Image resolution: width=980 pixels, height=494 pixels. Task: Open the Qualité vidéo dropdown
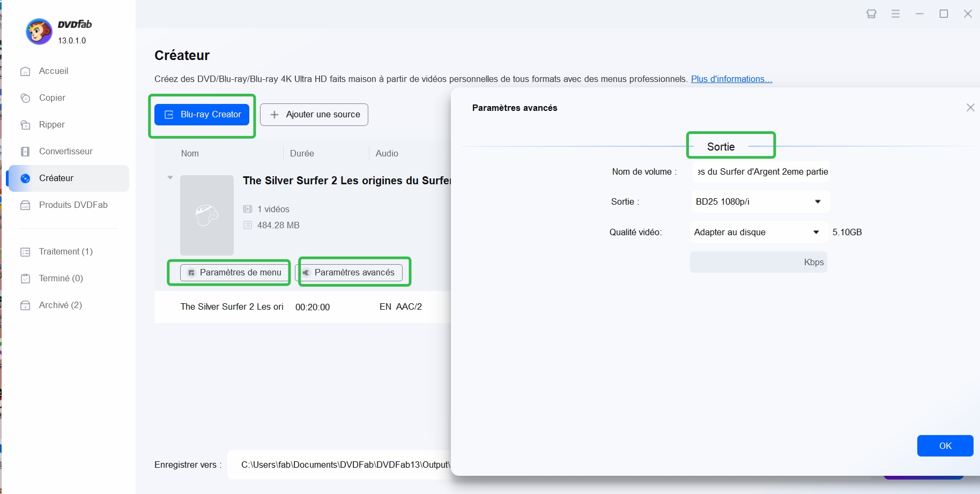[x=758, y=232]
